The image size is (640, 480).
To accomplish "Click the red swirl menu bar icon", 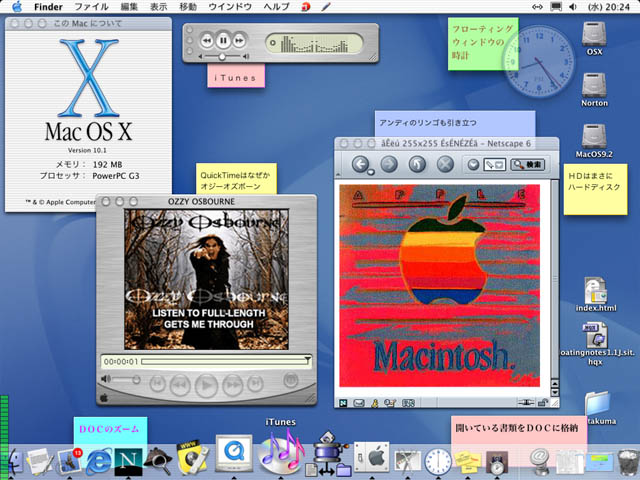I will pyautogui.click(x=305, y=7).
